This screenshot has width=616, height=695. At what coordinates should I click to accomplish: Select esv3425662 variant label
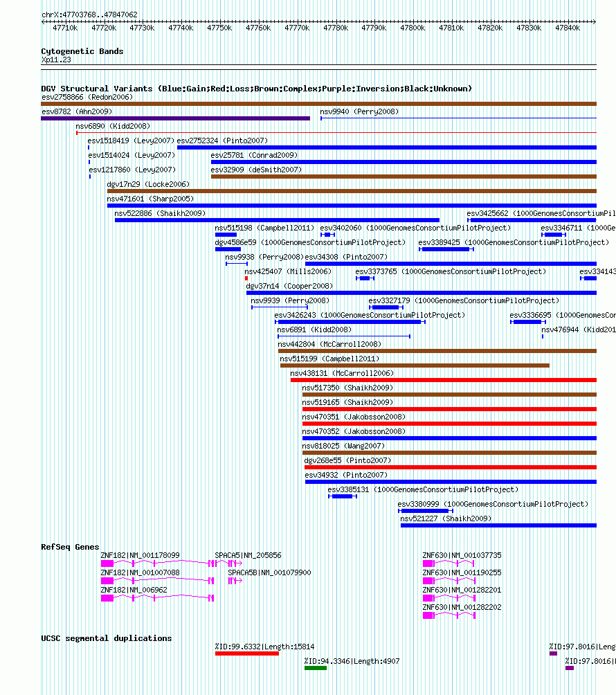pyautogui.click(x=541, y=214)
